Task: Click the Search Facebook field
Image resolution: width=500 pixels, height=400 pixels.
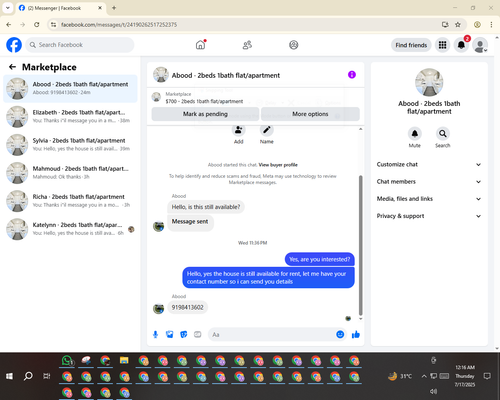Action: click(x=80, y=45)
